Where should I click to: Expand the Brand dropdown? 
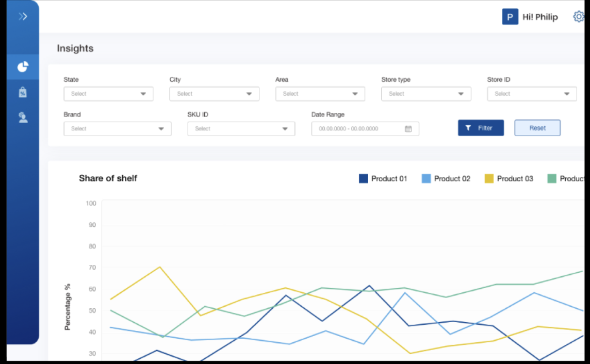point(117,129)
